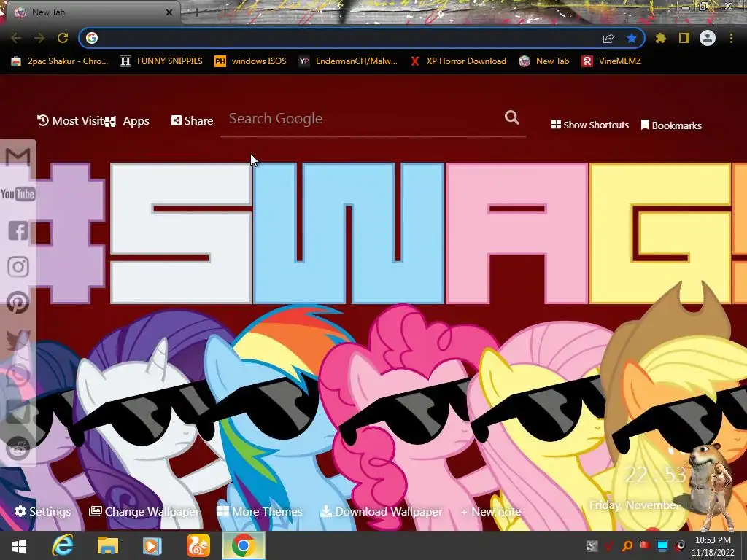Go back with browser back arrow
Viewport: 747px width, 560px height.
(x=16, y=38)
